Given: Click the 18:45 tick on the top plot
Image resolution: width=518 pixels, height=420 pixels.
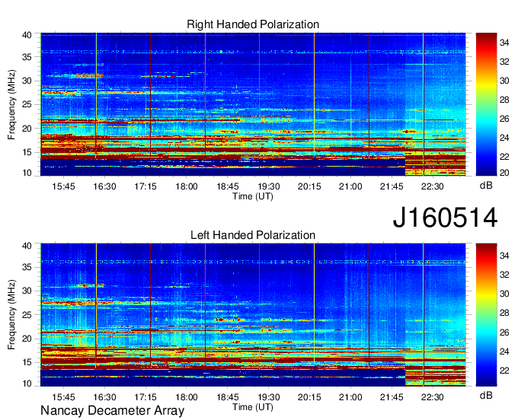Looking at the screenshot, I should coord(228,186).
